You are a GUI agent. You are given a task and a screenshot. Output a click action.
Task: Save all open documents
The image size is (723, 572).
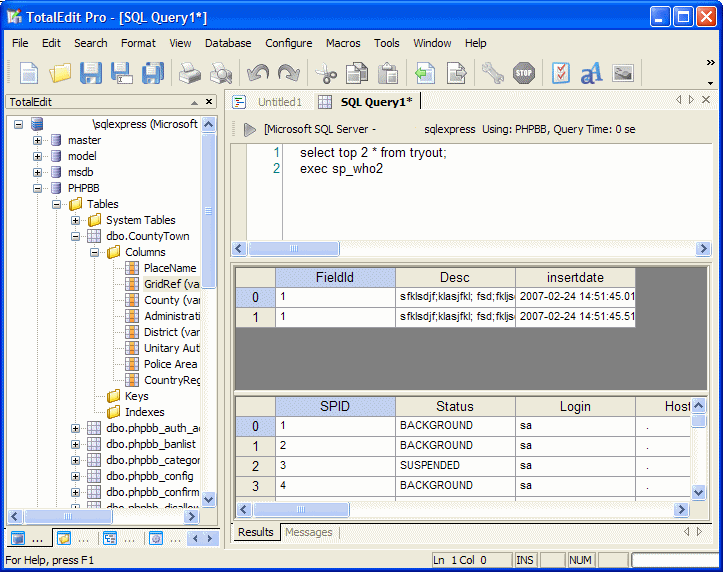[153, 73]
